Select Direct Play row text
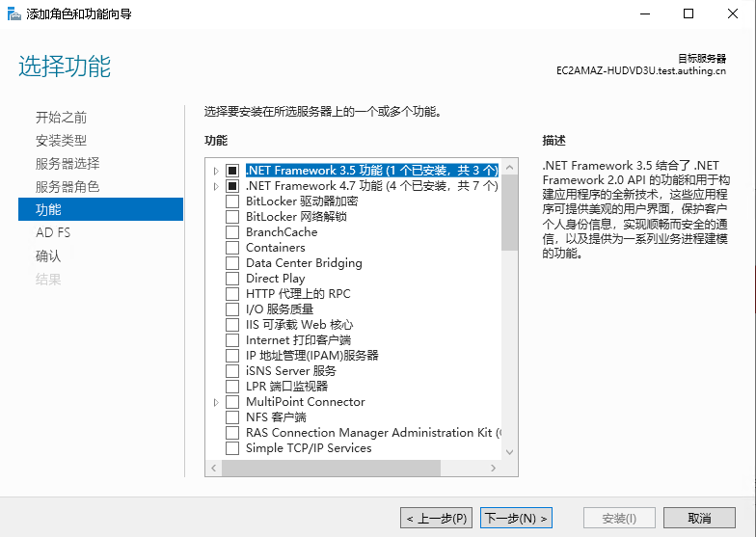This screenshot has height=537, width=756. pyautogui.click(x=276, y=279)
